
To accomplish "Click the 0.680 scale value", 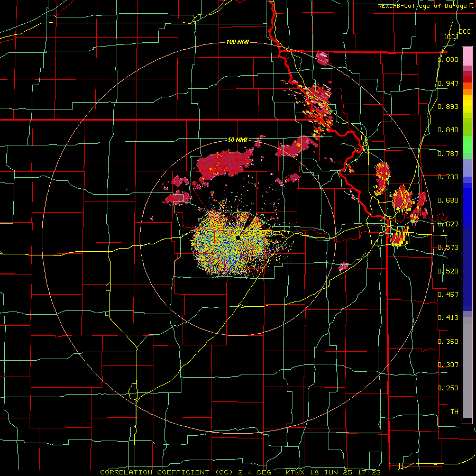I will coord(448,200).
